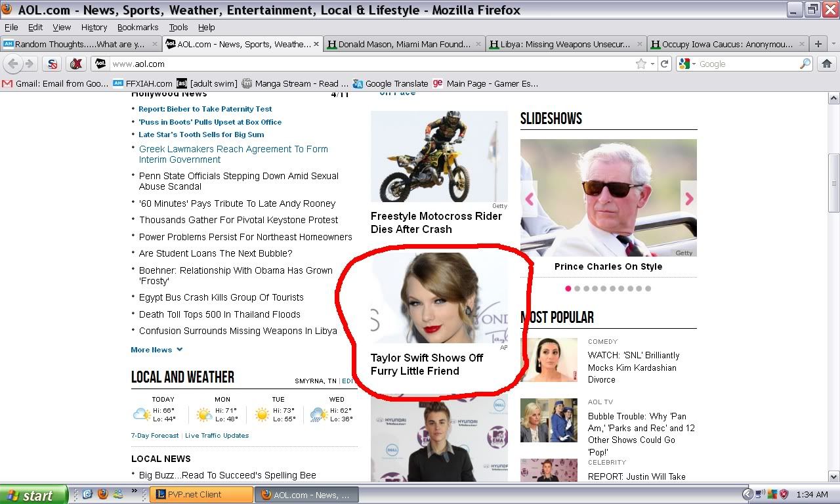Screen dimensions: 840x504
Task: Click the vertical scrollbar down arrow
Action: 833,477
